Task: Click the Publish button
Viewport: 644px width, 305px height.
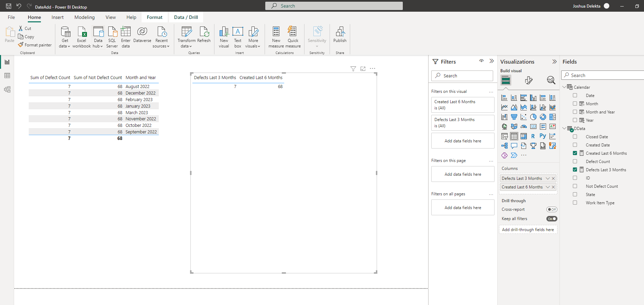Action: coord(340,35)
